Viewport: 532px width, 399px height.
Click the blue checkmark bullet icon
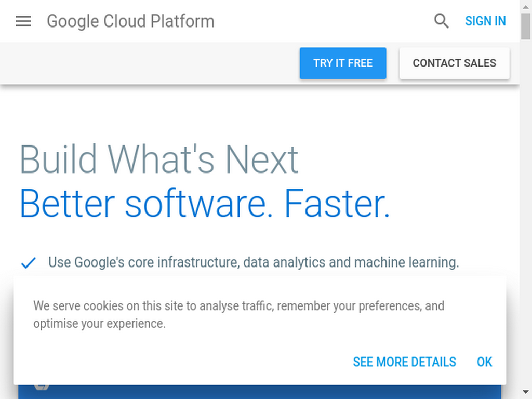(29, 263)
